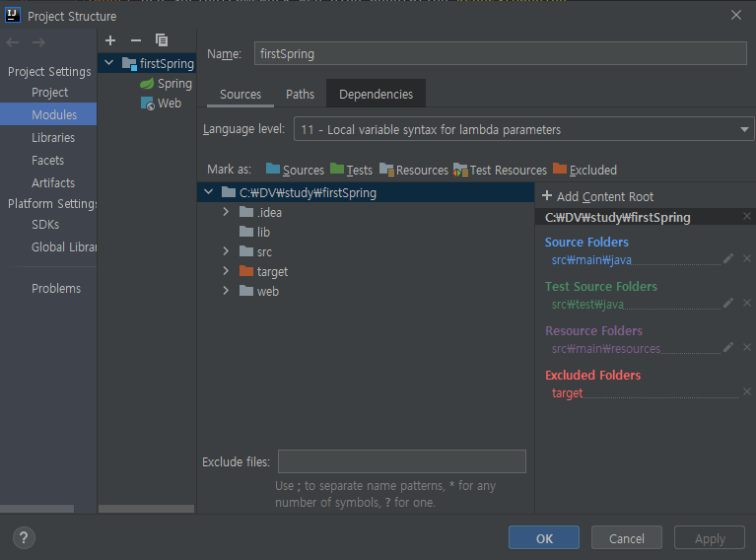Image resolution: width=756 pixels, height=560 pixels.
Task: Click the Exclude files input field
Action: tap(401, 461)
